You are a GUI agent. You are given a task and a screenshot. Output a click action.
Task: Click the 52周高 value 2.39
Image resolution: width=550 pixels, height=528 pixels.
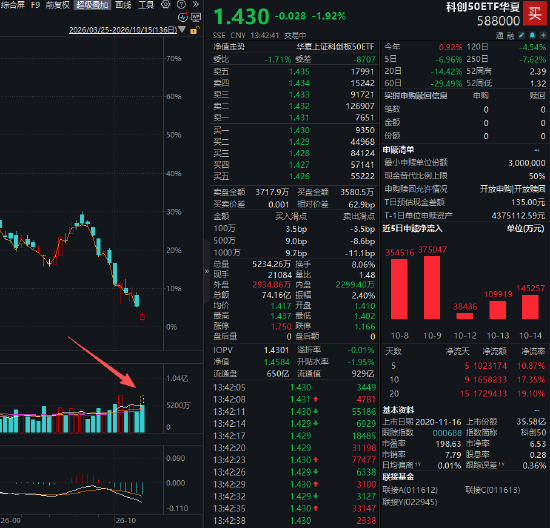(x=538, y=72)
